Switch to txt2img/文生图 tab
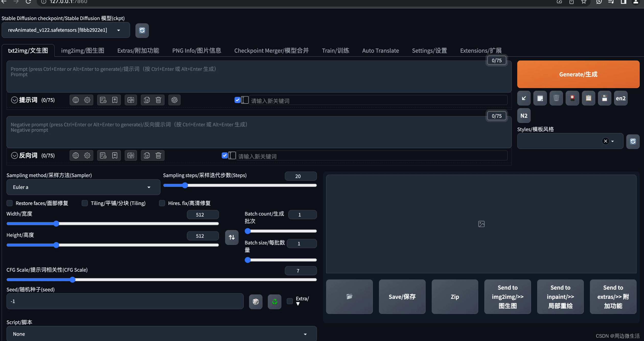The height and width of the screenshot is (341, 644). point(28,51)
